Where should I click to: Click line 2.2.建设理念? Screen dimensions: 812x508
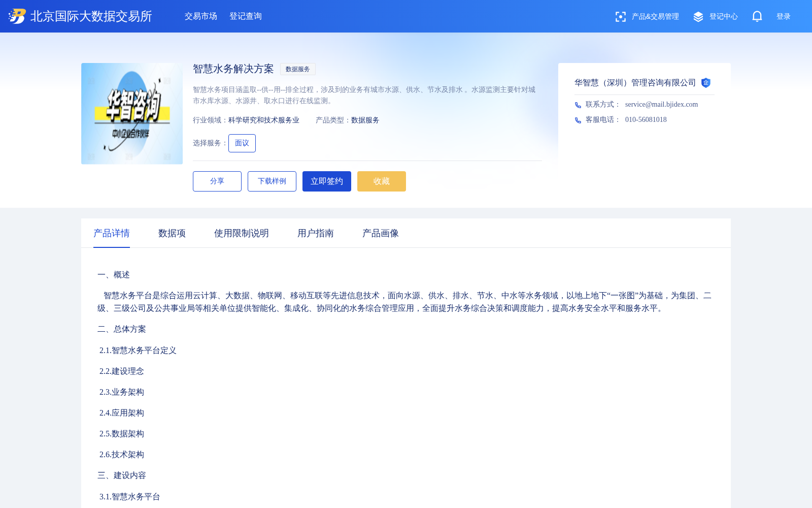[x=122, y=371]
